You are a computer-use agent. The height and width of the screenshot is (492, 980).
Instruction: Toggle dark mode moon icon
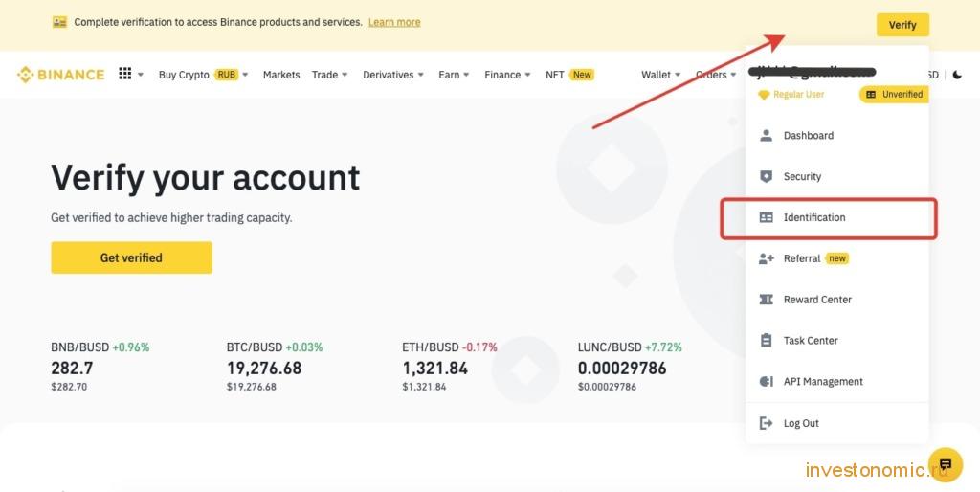point(957,75)
